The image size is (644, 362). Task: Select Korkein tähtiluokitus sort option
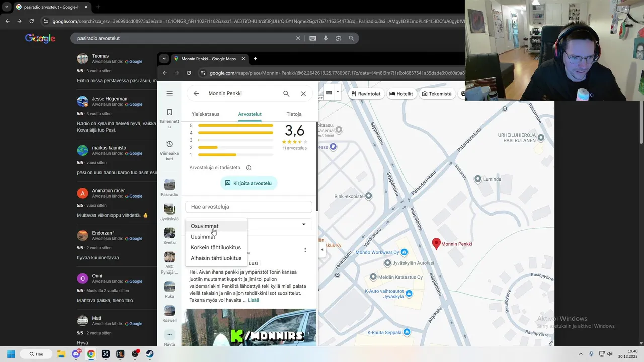[x=216, y=247]
